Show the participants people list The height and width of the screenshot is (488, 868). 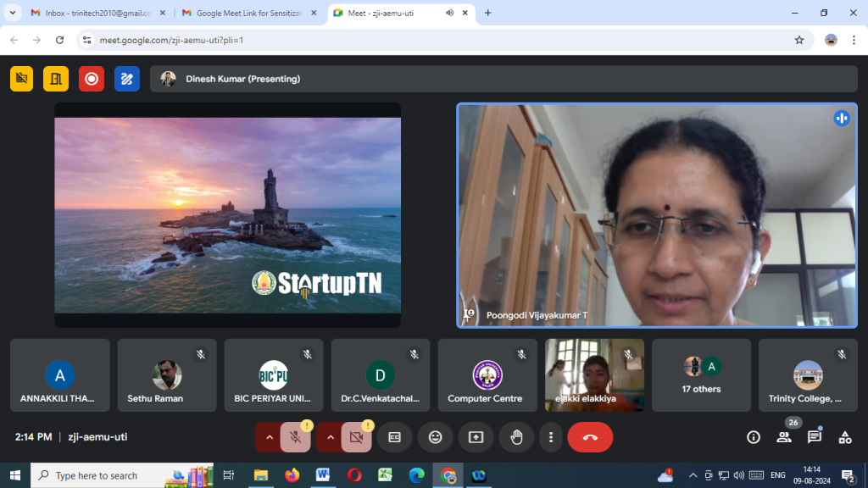point(783,437)
